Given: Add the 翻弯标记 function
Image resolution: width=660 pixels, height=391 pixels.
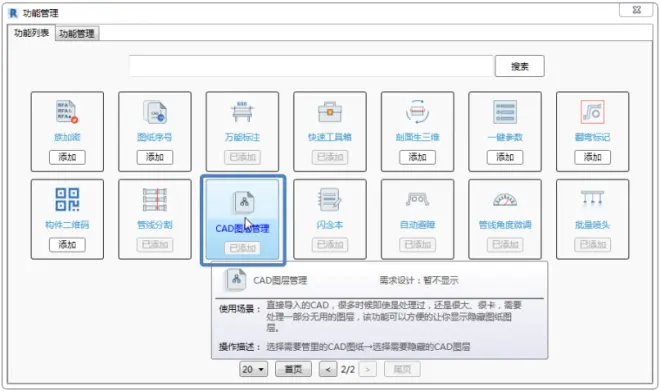Looking at the screenshot, I should tap(593, 157).
